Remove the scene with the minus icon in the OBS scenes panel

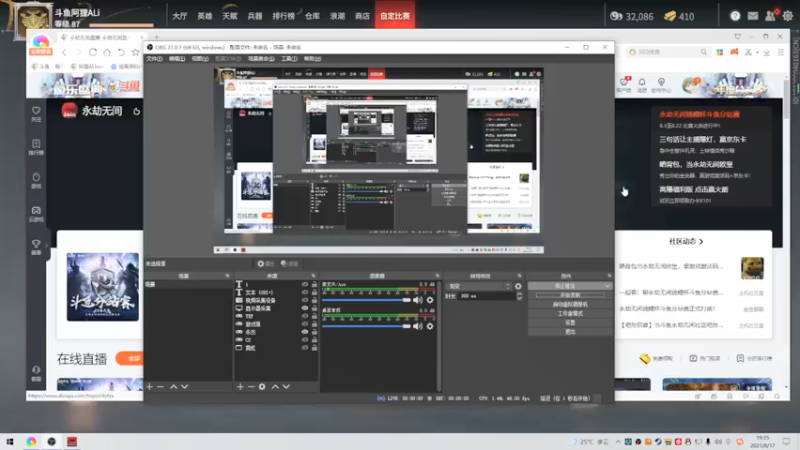point(161,387)
